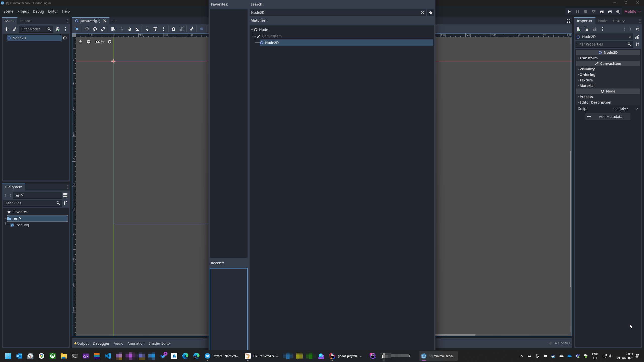Clear the node search query
The height and width of the screenshot is (362, 644).
click(422, 13)
